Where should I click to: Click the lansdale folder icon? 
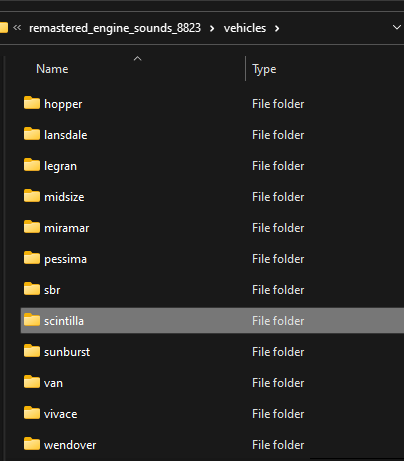(x=32, y=134)
